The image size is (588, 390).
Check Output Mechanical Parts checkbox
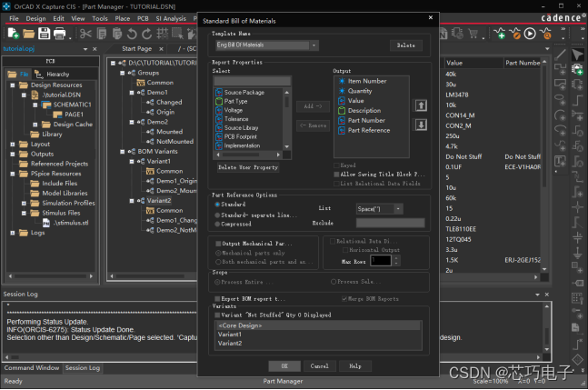[x=218, y=244]
